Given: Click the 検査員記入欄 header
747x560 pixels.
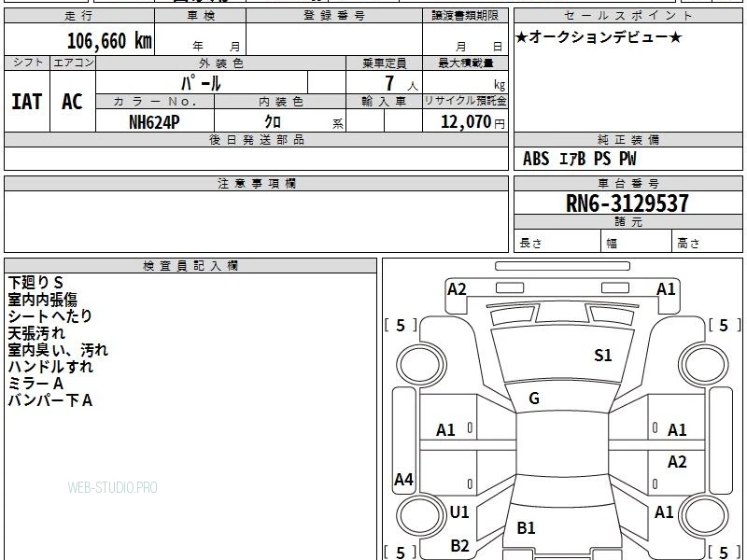Looking at the screenshot, I should click(190, 266).
